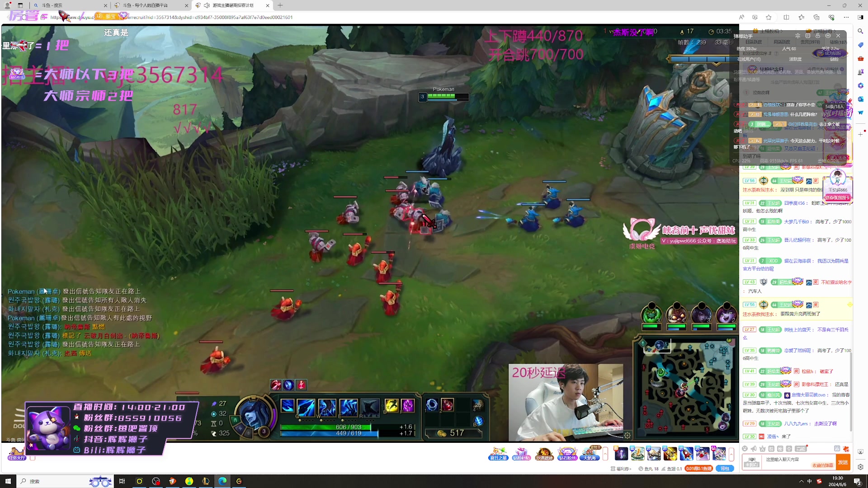The height and width of the screenshot is (488, 868).
Task: Open the Edge sidebar games icon
Action: coord(860,72)
